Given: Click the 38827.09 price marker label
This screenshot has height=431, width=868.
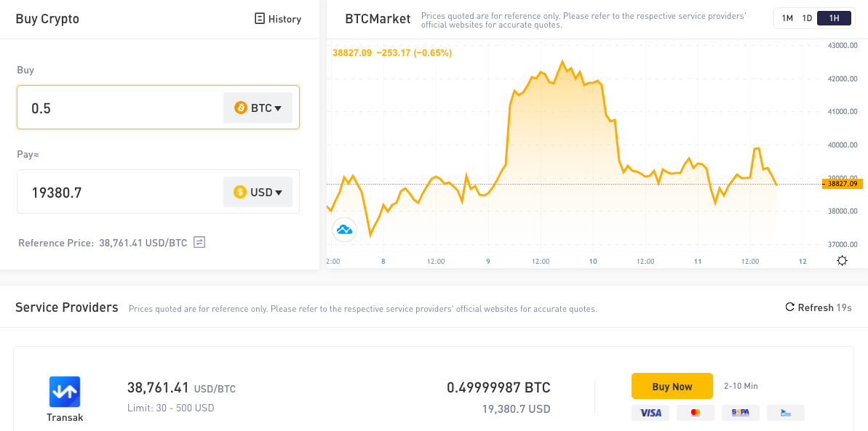Looking at the screenshot, I should pyautogui.click(x=843, y=184).
